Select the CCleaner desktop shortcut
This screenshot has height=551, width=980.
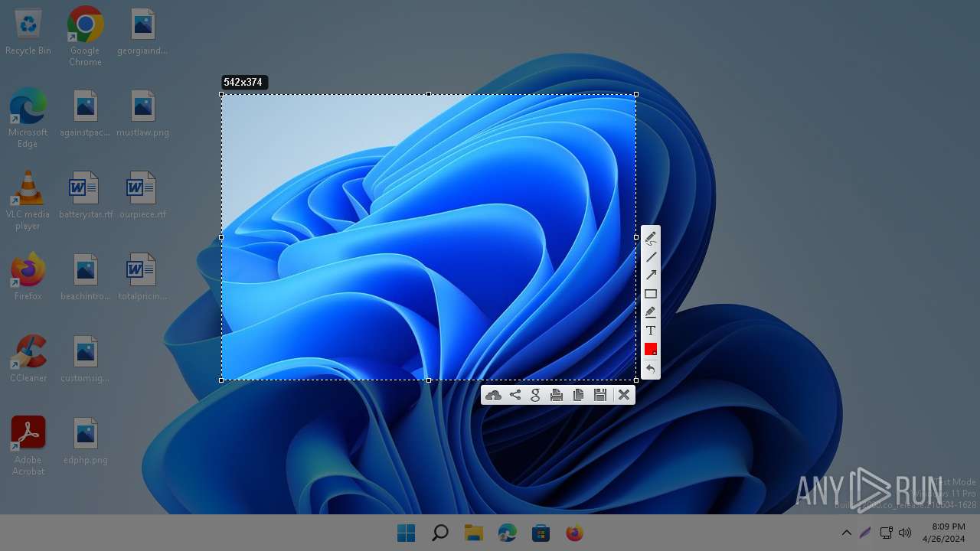click(x=28, y=359)
